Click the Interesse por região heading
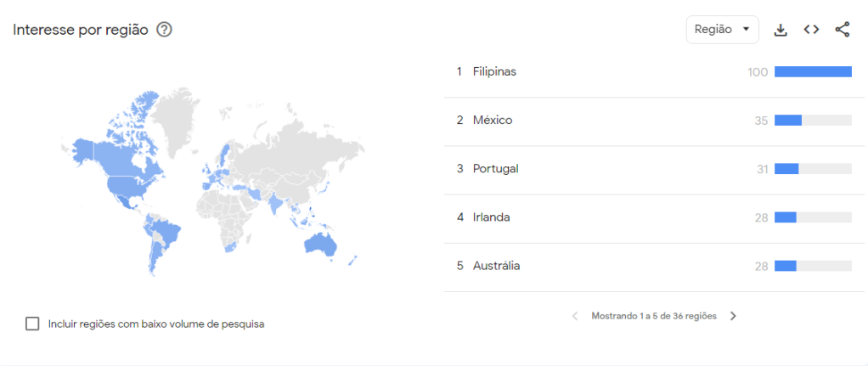Screen dimensions: 868x366 tap(81, 30)
